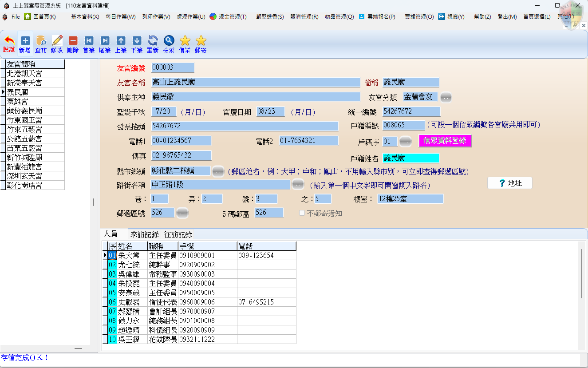Open the 查詢 query tool

41,44
